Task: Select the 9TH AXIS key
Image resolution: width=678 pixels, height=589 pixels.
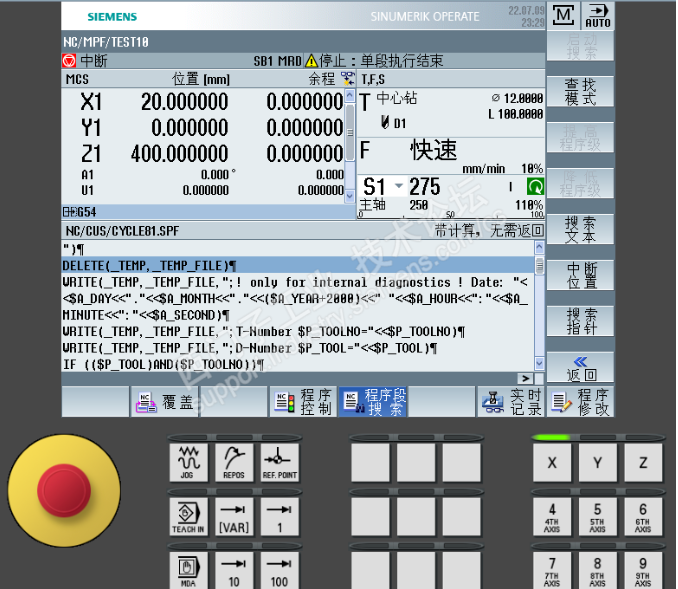Action: (643, 570)
